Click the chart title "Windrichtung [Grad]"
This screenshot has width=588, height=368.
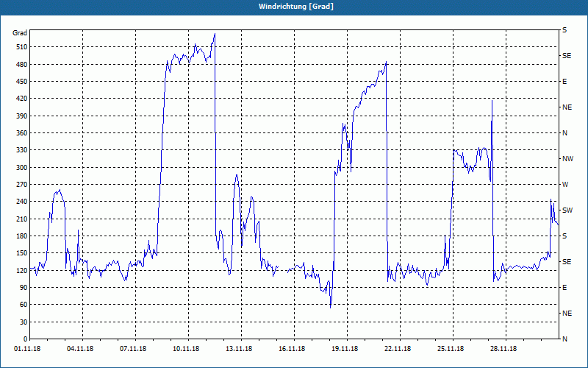click(296, 7)
